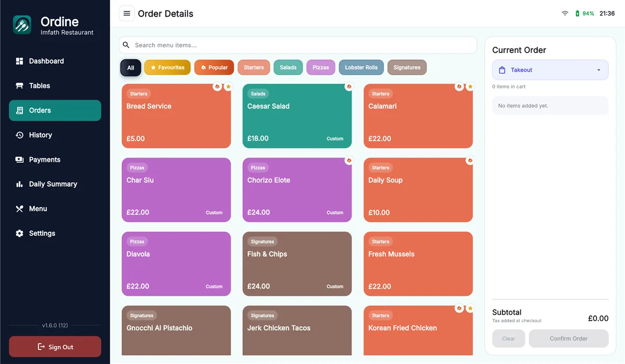The image size is (625, 364).
Task: Filter by Salads category
Action: pos(288,68)
